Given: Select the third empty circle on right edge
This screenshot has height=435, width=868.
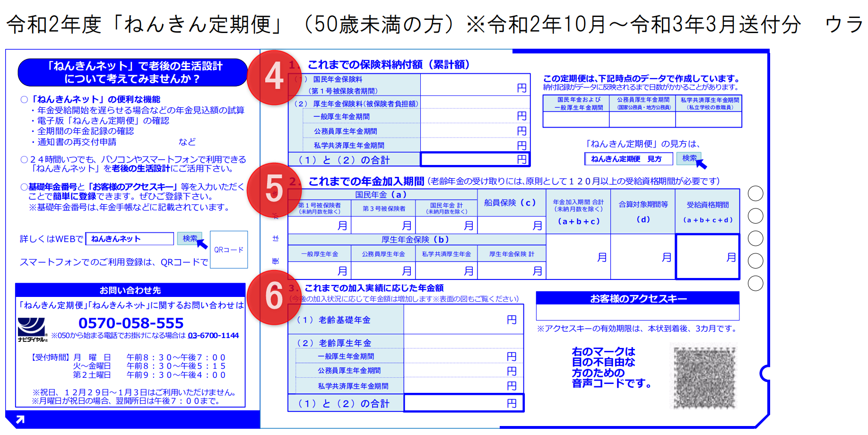Looking at the screenshot, I should pyautogui.click(x=755, y=238).
